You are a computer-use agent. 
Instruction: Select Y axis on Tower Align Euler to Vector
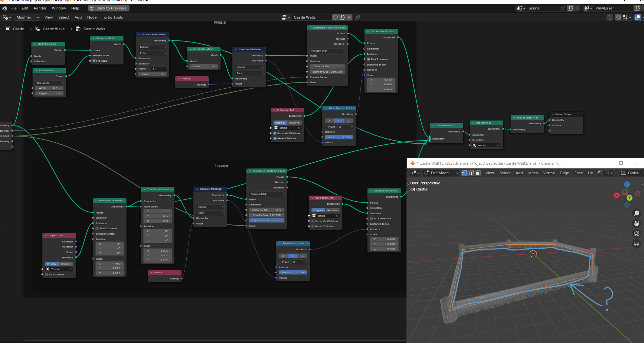(292, 256)
